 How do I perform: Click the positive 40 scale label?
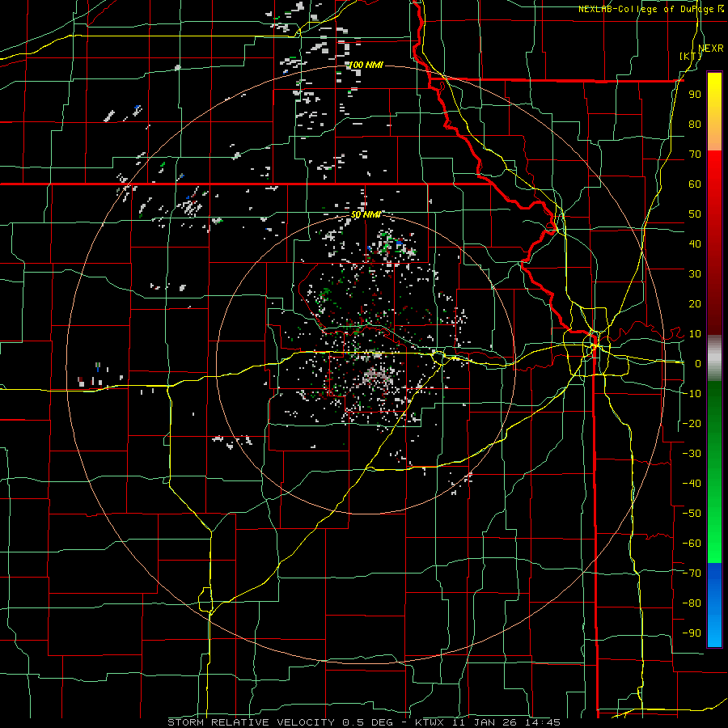(695, 244)
